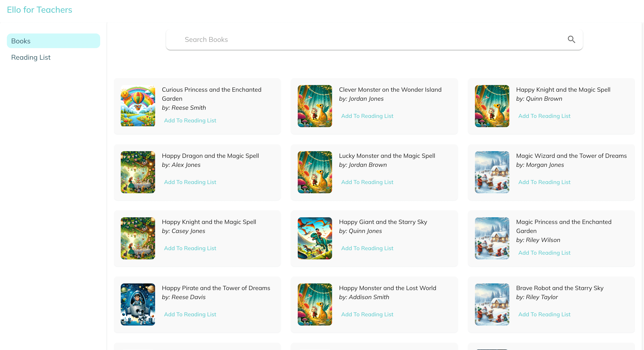
Task: Add Lucky Monster book to reading list
Action: [367, 182]
